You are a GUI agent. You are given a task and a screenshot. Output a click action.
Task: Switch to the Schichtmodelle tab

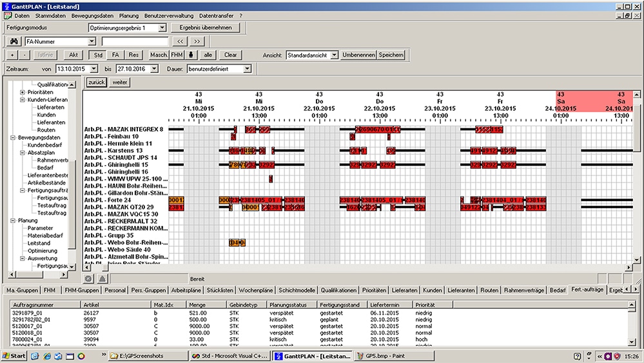[x=297, y=290]
